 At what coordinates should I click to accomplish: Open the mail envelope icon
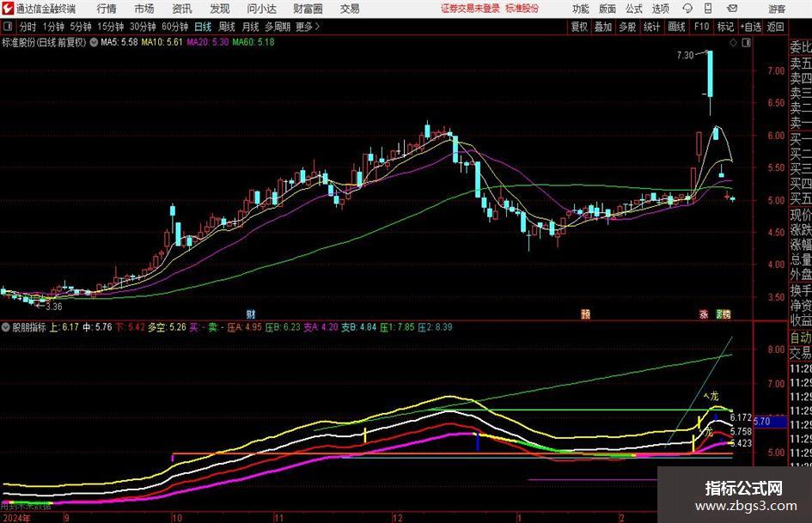tap(732, 9)
